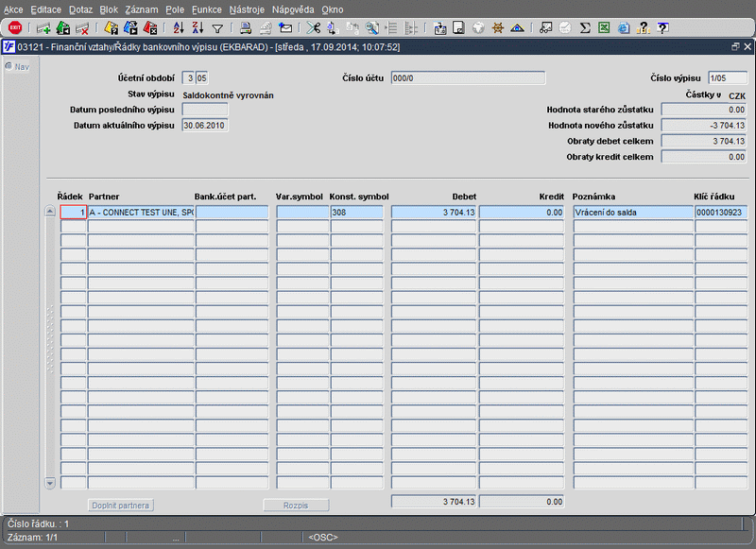Click the table scroll down arrow

(50, 483)
